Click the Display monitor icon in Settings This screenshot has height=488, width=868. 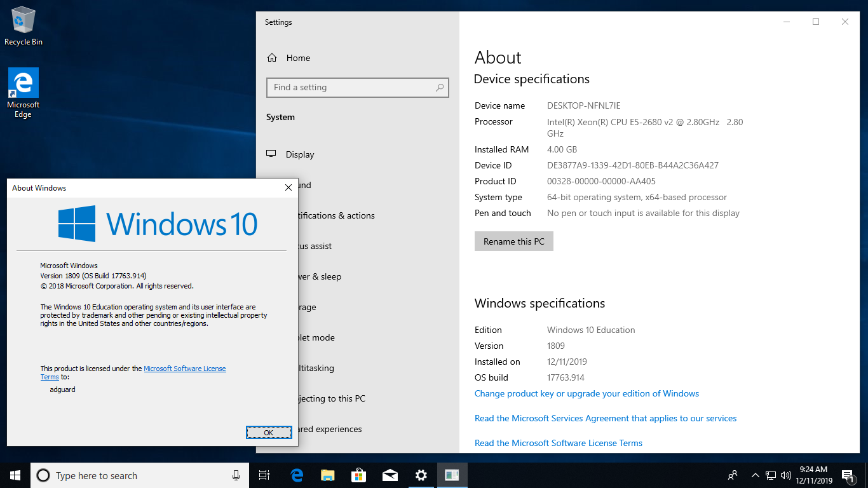[x=271, y=154]
